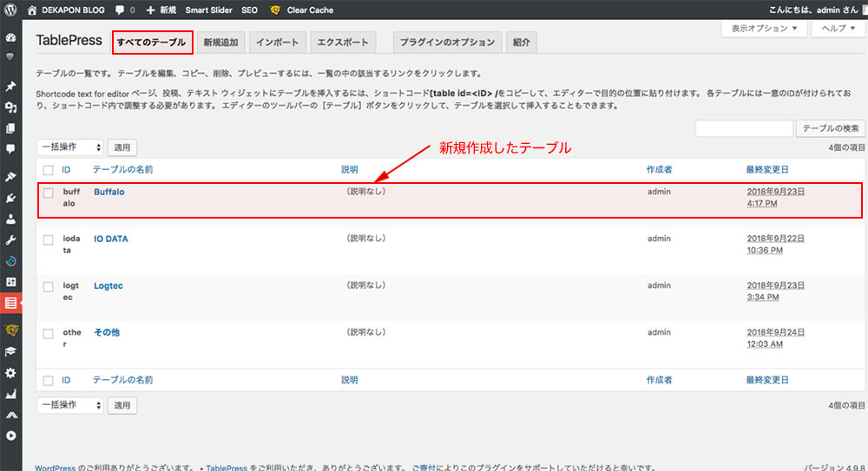Image resolution: width=868 pixels, height=471 pixels.
Task: Open Tools wrench icon in sidebar
Action: point(10,240)
